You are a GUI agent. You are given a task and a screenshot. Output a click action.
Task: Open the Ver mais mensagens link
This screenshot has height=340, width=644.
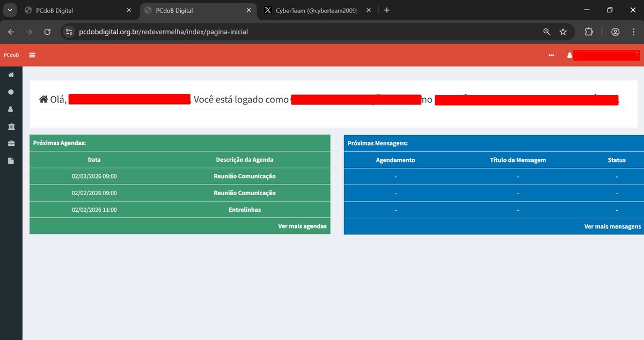click(612, 226)
